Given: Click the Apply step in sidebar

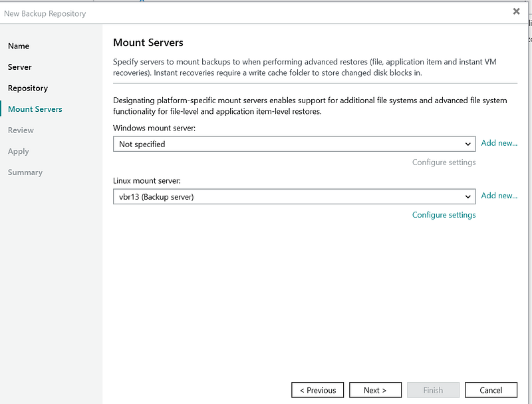Looking at the screenshot, I should tap(19, 151).
